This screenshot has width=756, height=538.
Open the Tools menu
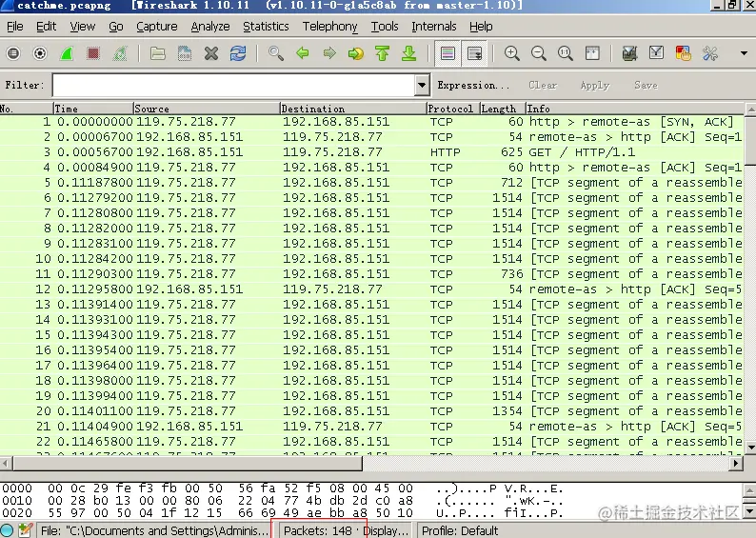[385, 26]
